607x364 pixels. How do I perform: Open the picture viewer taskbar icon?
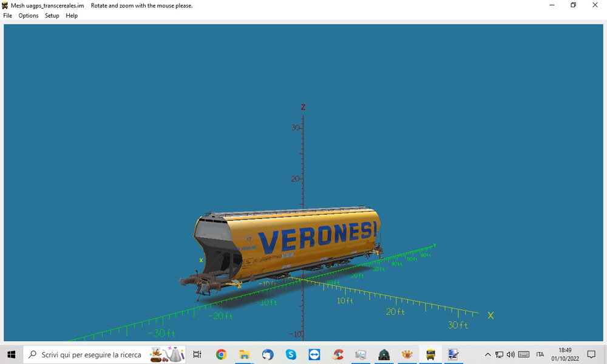tap(361, 354)
